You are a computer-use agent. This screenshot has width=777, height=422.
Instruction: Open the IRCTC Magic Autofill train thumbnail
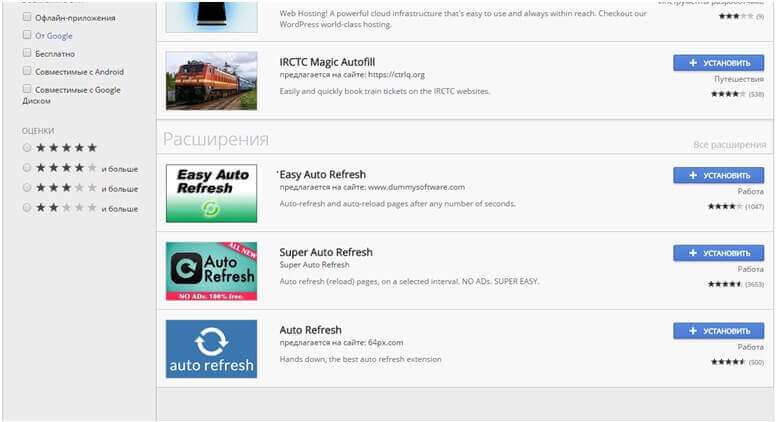tap(211, 80)
